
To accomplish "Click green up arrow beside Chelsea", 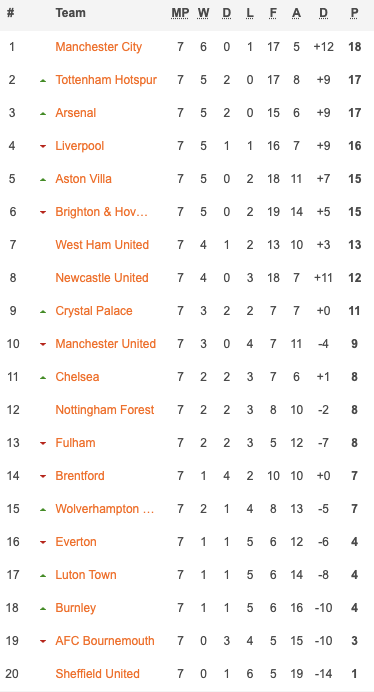I will 43,377.
